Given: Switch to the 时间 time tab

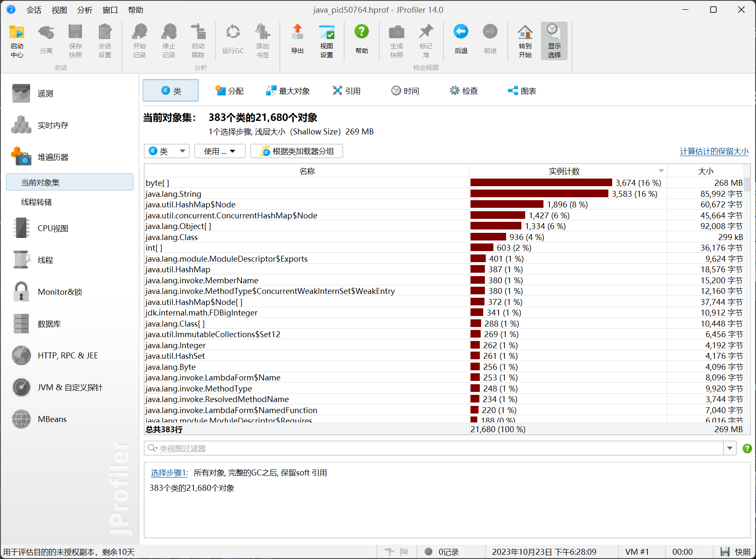Looking at the screenshot, I should click(405, 91).
